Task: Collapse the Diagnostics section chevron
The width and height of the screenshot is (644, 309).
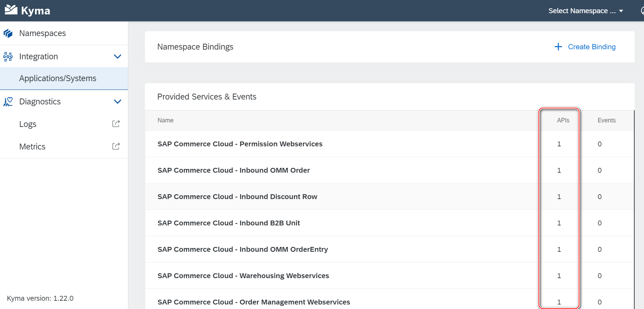Action: click(x=118, y=102)
